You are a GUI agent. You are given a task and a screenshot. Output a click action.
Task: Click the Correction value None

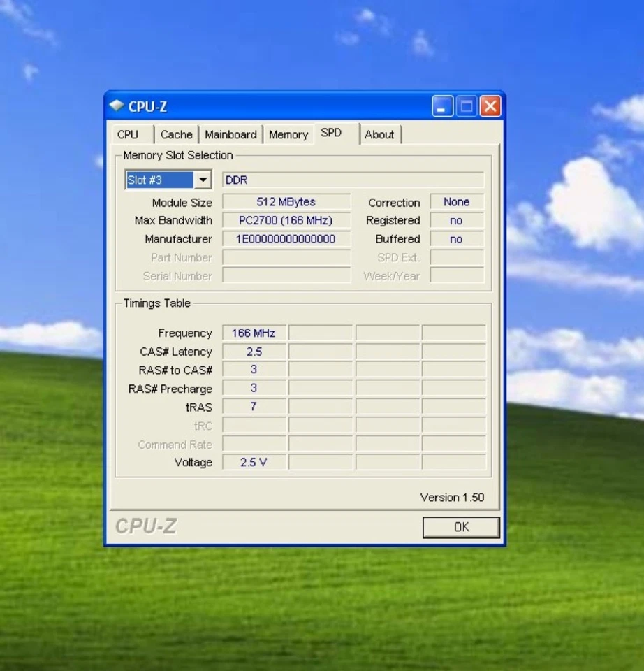(x=457, y=202)
